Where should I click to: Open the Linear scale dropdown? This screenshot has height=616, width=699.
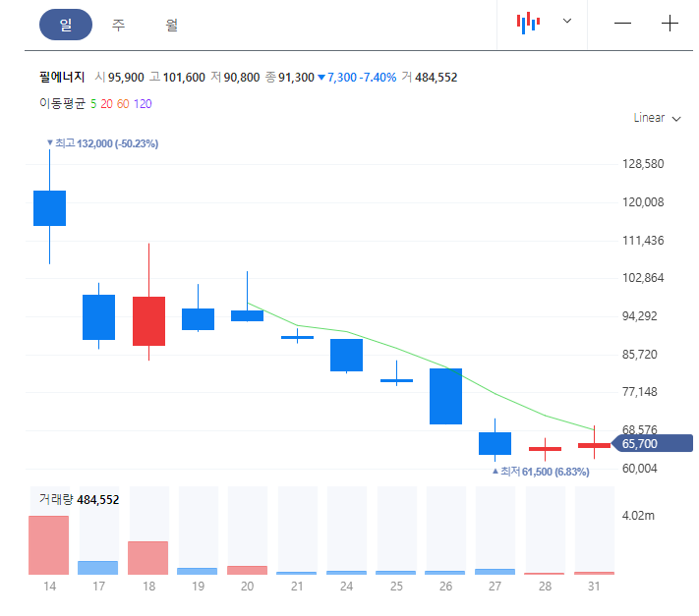[657, 118]
